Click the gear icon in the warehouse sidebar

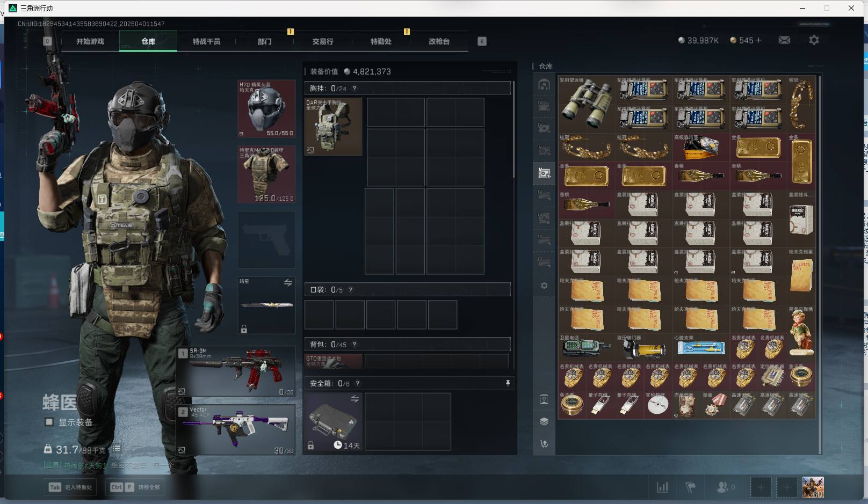pyautogui.click(x=544, y=286)
